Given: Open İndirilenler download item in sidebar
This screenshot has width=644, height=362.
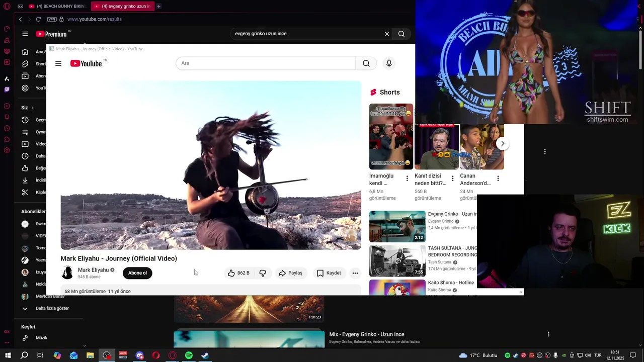Looking at the screenshot, I should coord(34,180).
